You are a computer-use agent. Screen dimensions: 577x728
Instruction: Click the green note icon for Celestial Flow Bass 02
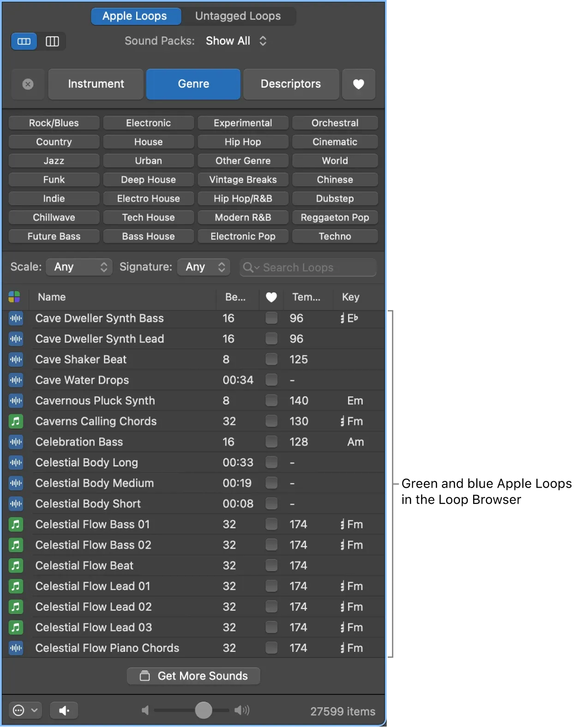point(16,545)
